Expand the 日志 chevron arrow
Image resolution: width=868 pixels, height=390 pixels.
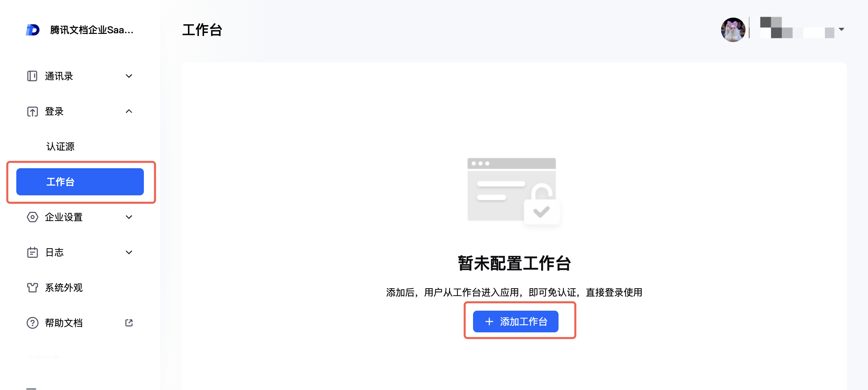click(129, 252)
